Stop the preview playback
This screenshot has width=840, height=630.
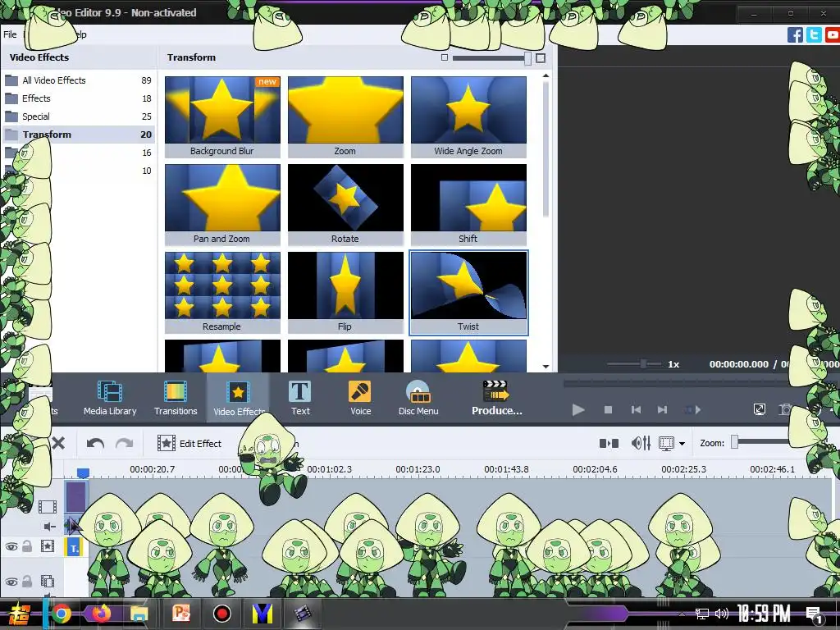coord(608,410)
